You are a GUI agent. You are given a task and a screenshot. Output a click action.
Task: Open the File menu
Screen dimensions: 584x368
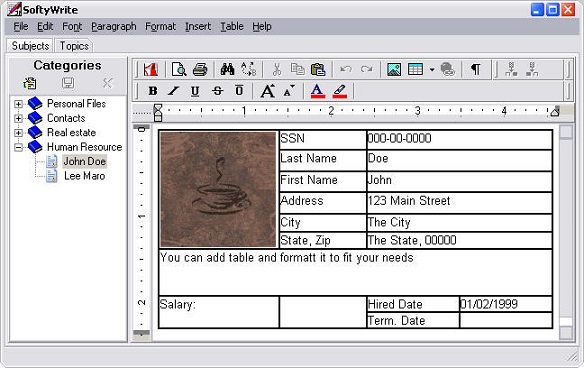coord(21,26)
